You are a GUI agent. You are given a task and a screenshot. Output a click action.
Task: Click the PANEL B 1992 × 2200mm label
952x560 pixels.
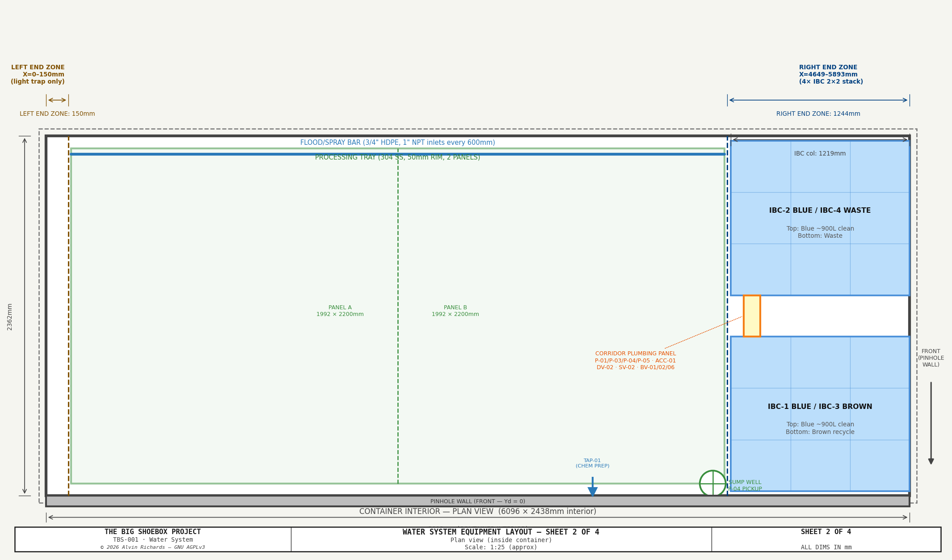[455, 311]
